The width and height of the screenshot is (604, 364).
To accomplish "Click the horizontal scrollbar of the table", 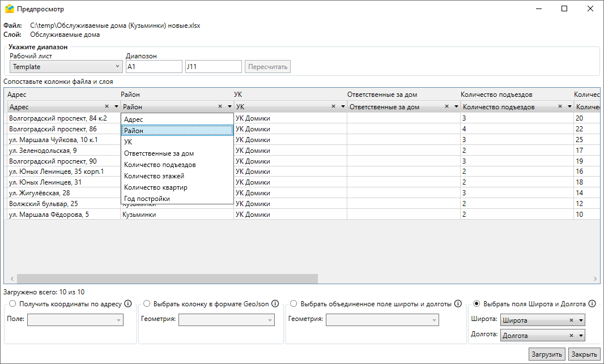I will click(167, 279).
